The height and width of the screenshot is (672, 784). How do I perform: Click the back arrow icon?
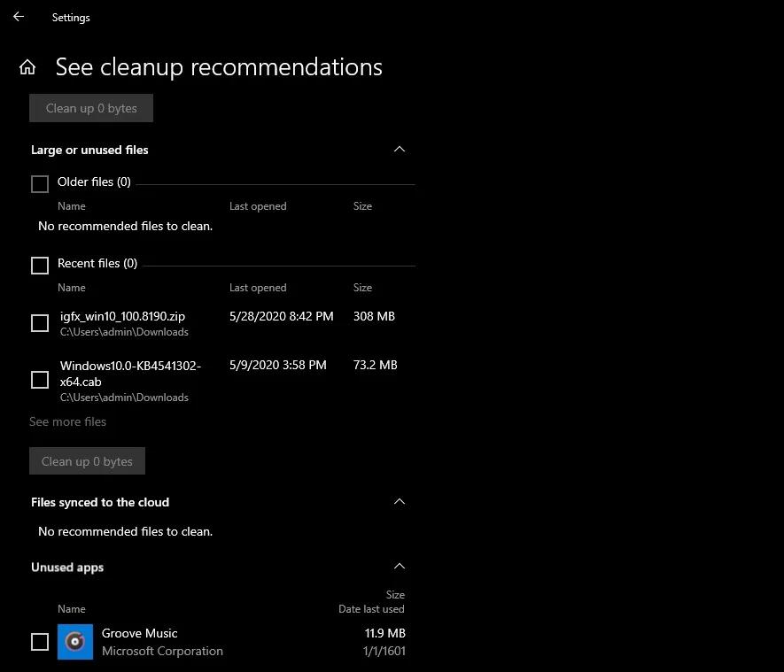pyautogui.click(x=18, y=17)
